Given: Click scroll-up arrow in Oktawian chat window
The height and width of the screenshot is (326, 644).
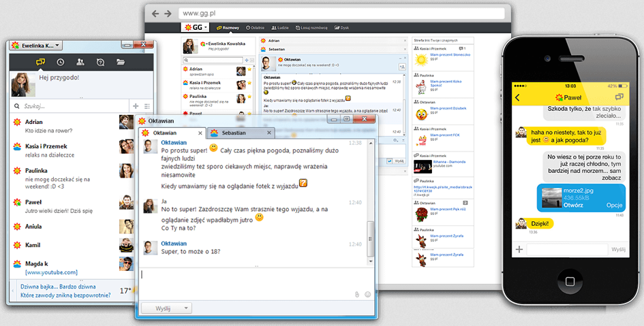Looking at the screenshot, I should point(371,144).
